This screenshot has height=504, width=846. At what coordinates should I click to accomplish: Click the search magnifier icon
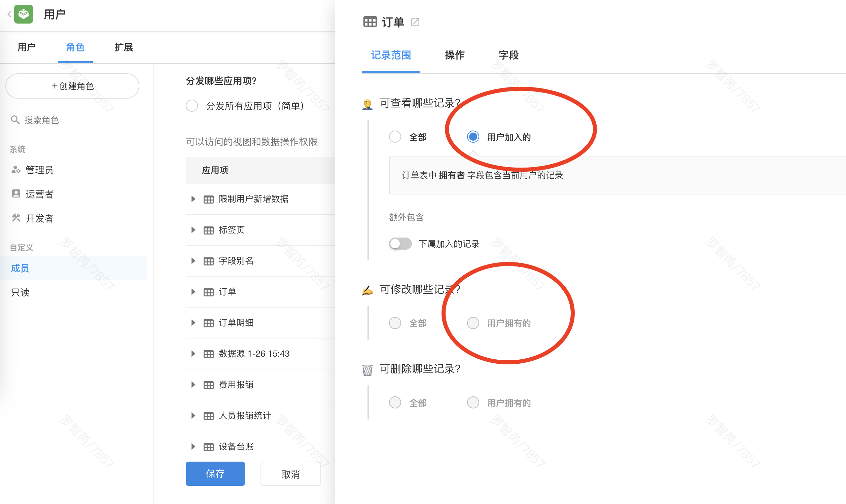tap(15, 120)
